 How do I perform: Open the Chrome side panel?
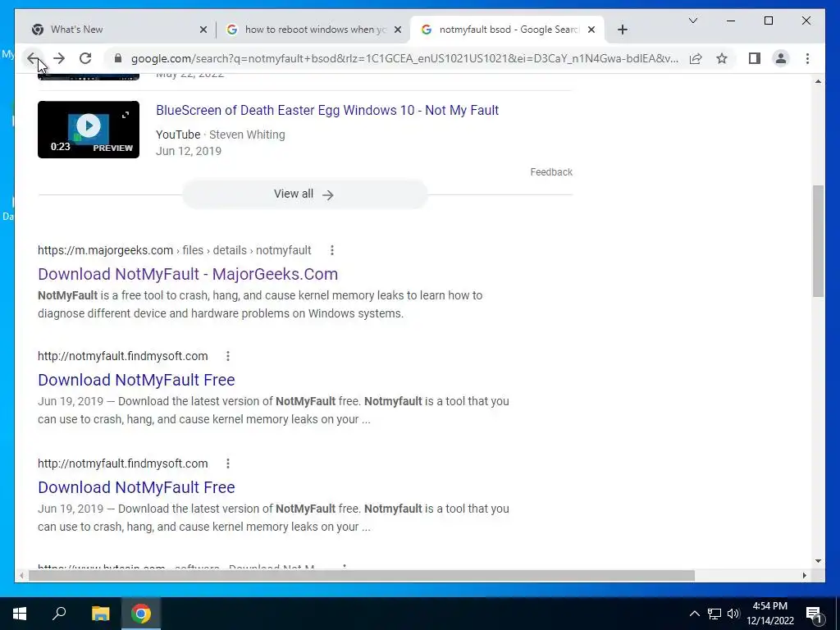coord(755,58)
